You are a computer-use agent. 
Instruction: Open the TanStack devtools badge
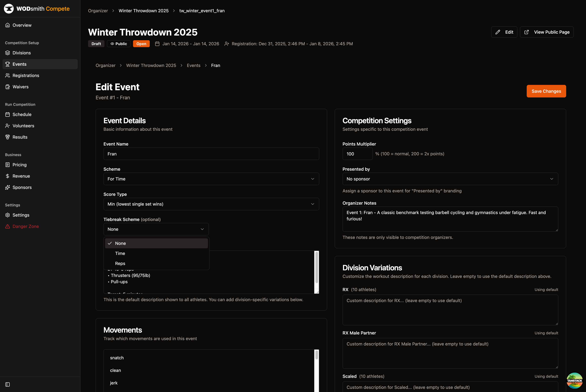pyautogui.click(x=575, y=381)
